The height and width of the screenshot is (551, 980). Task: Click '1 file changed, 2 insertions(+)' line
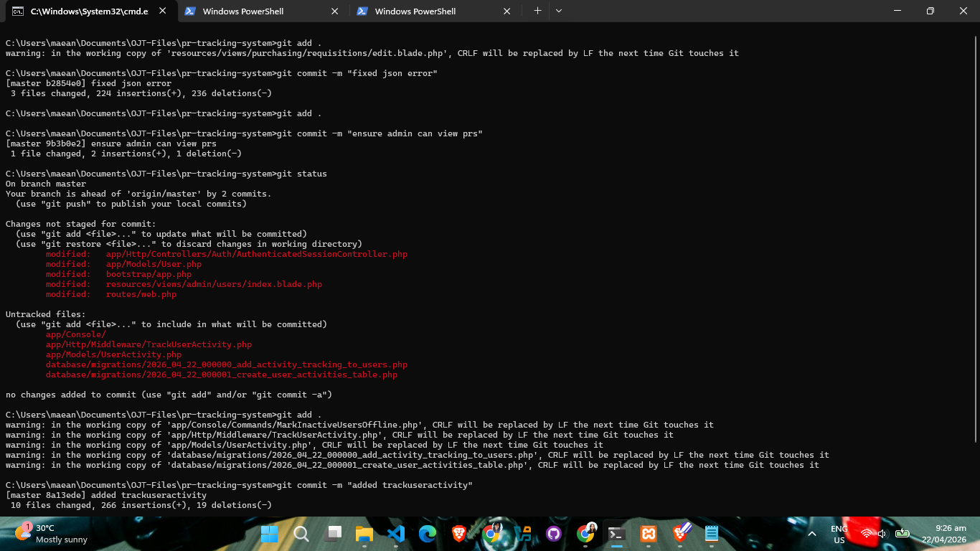[x=126, y=154]
